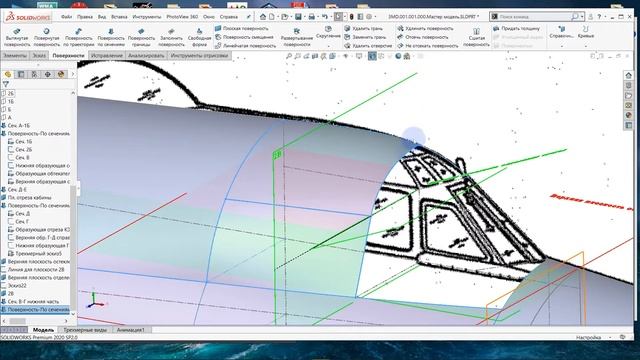Image resolution: width=640 pixels, height=360 pixels.
Task: Switch to the Анализировать tab
Action: 146,56
